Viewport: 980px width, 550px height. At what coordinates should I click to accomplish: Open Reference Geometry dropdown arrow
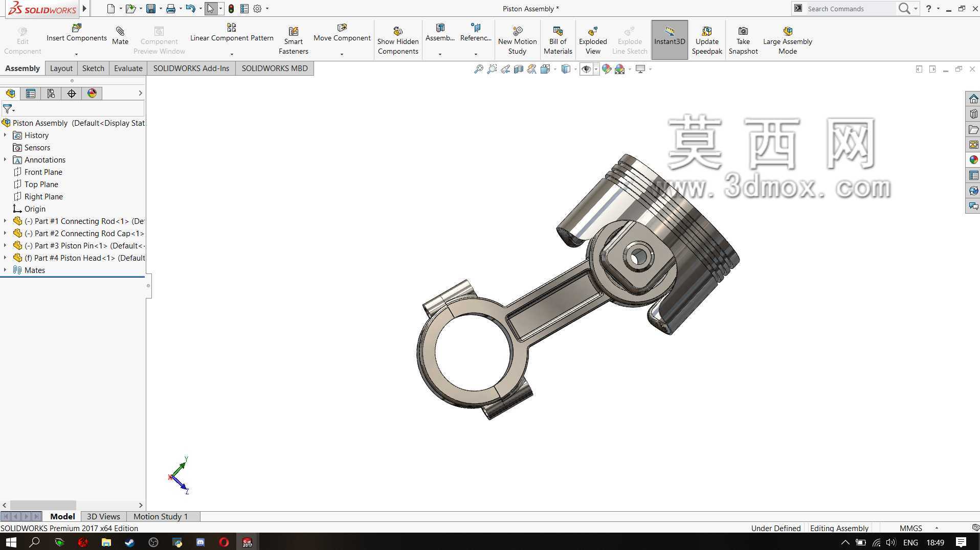click(x=476, y=54)
